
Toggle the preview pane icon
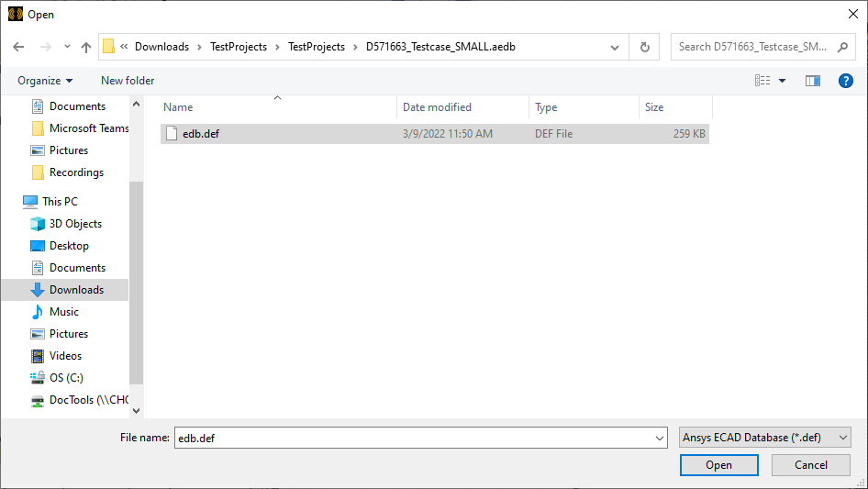click(813, 81)
